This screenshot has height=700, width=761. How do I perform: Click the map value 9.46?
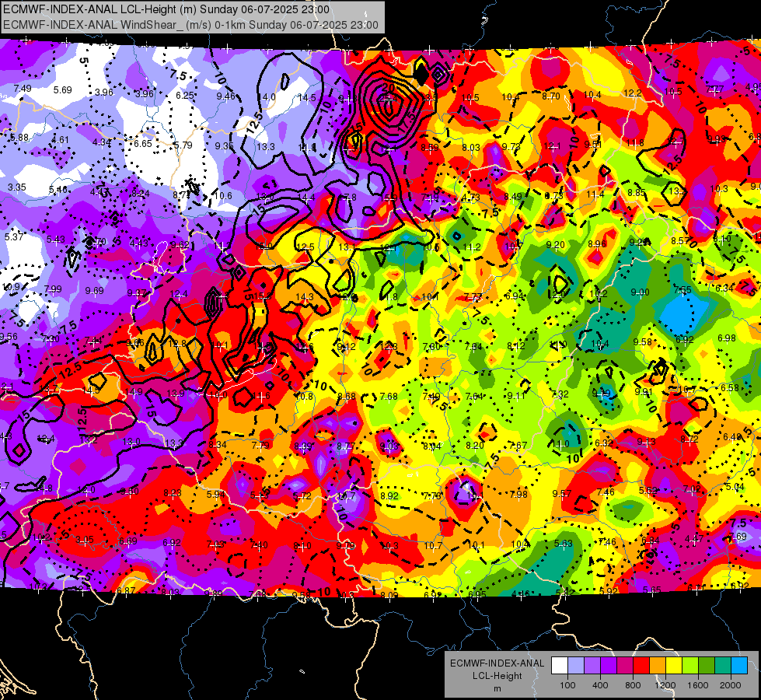click(x=225, y=96)
